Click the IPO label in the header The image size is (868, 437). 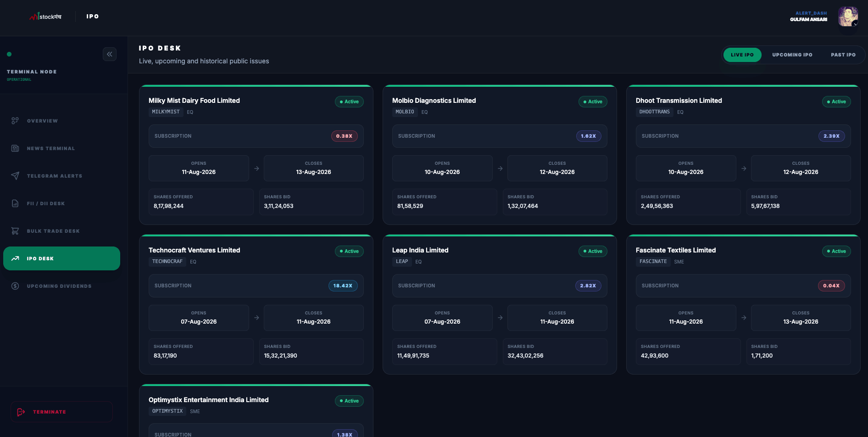coord(93,17)
